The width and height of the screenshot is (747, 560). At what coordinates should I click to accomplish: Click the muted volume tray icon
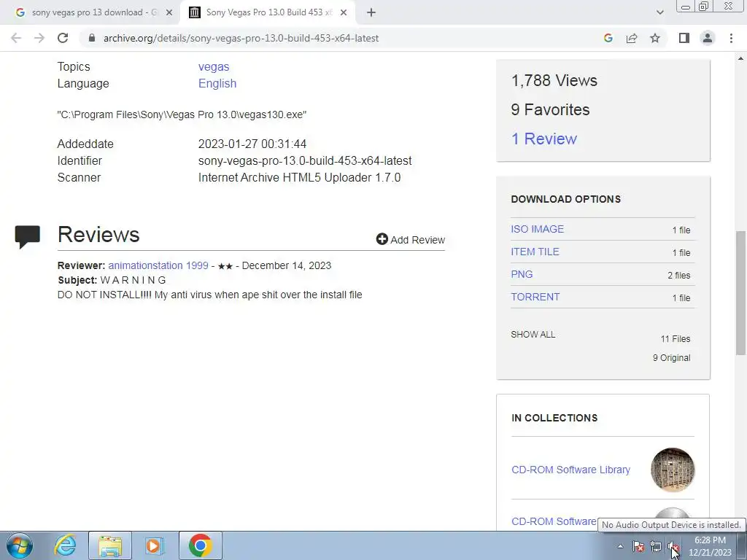[x=673, y=546]
